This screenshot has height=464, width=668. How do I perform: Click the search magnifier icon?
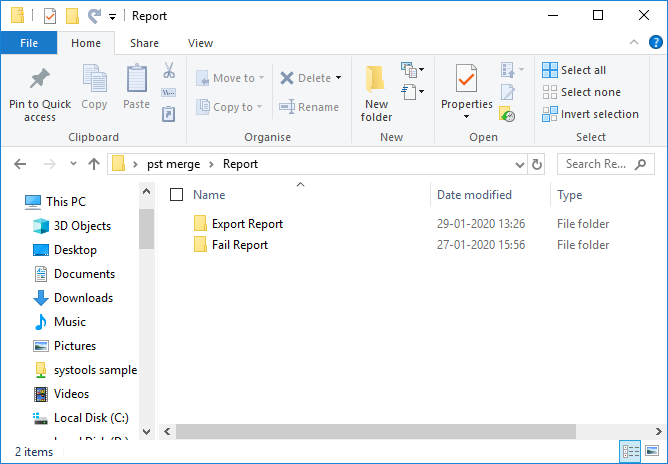(x=640, y=164)
